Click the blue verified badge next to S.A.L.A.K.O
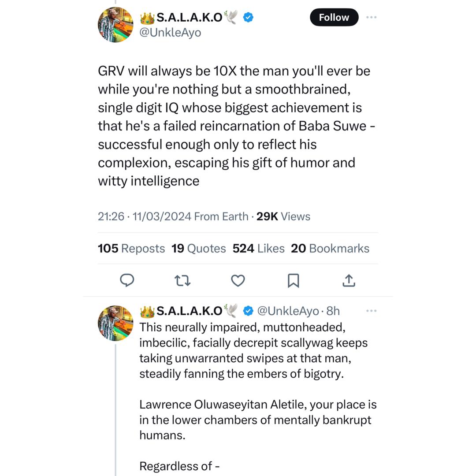Viewport: 476px width, 476px height. click(248, 17)
